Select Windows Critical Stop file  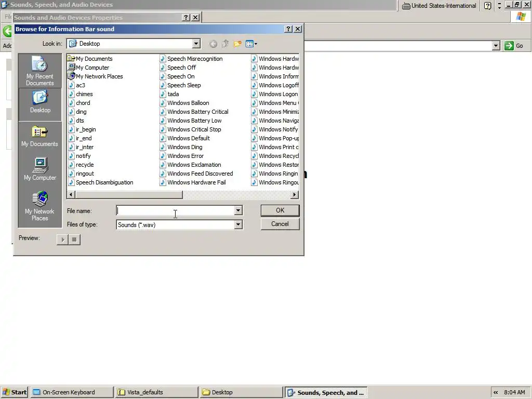click(x=190, y=129)
